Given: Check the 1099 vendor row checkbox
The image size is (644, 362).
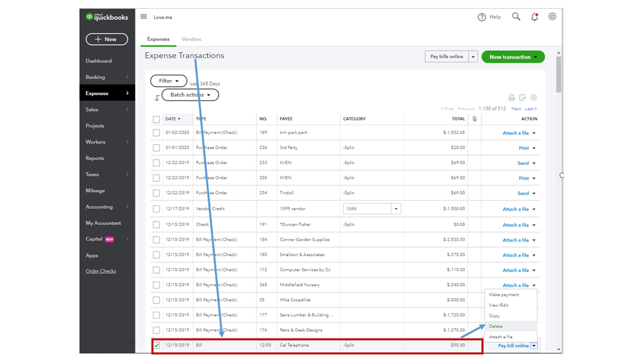Looking at the screenshot, I should pyautogui.click(x=156, y=209).
